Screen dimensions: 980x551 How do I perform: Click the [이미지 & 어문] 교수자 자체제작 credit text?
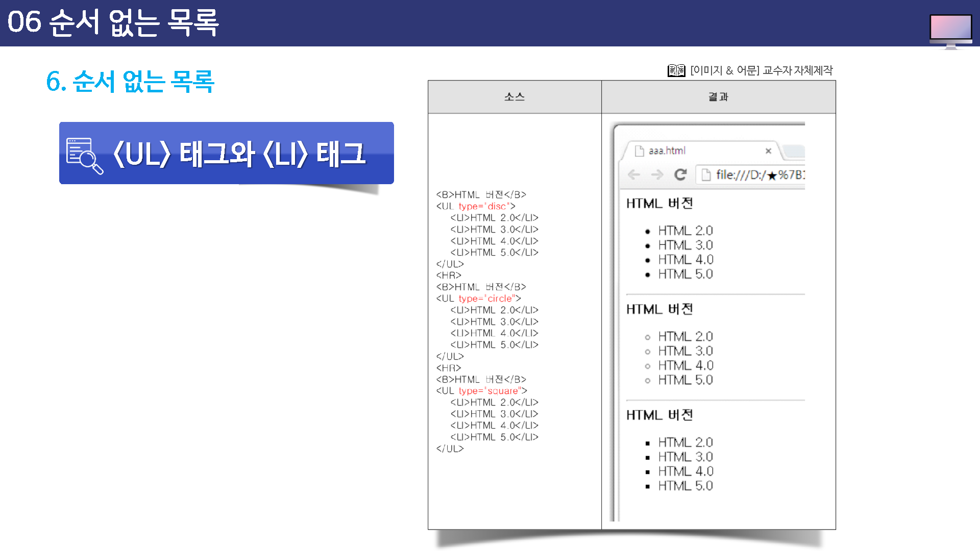coord(761,70)
